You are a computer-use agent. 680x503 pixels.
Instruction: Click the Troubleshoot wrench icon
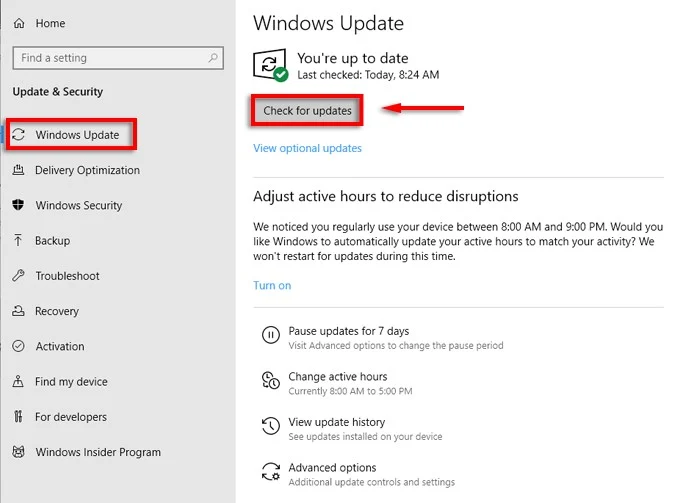18,275
